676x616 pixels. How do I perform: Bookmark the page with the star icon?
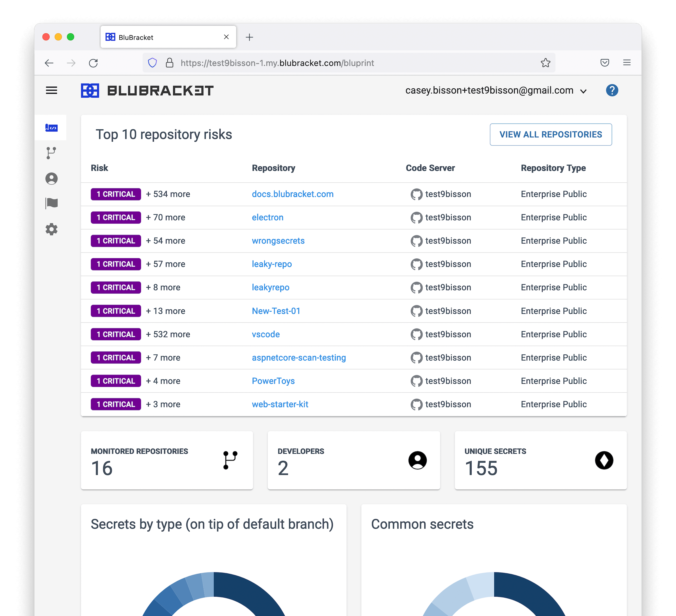pyautogui.click(x=546, y=63)
